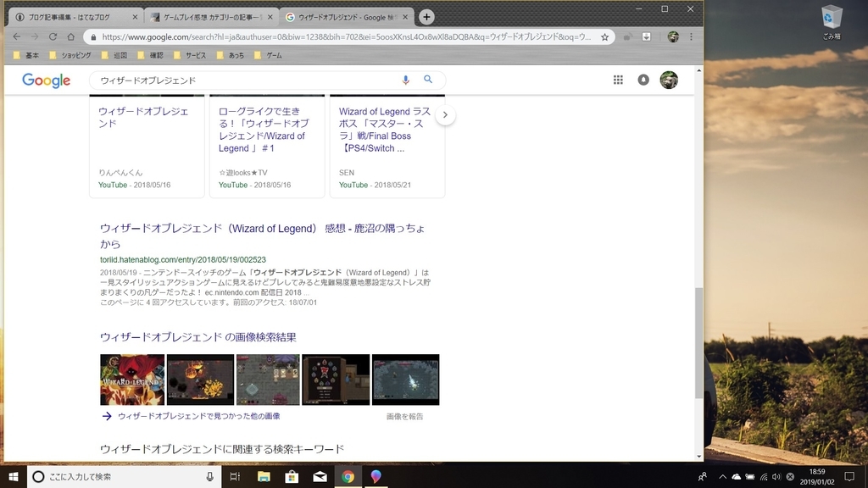
Task: Open the Mail app on taskbar
Action: pos(320,476)
